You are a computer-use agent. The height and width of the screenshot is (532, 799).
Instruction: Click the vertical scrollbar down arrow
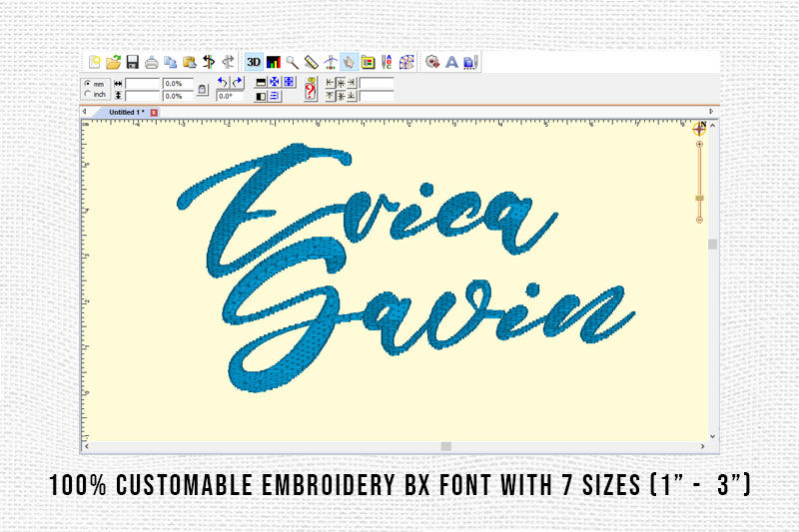point(713,436)
